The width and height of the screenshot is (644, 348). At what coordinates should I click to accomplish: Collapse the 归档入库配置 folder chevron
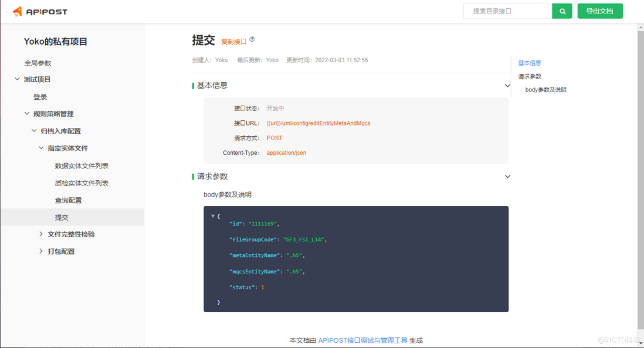(34, 131)
